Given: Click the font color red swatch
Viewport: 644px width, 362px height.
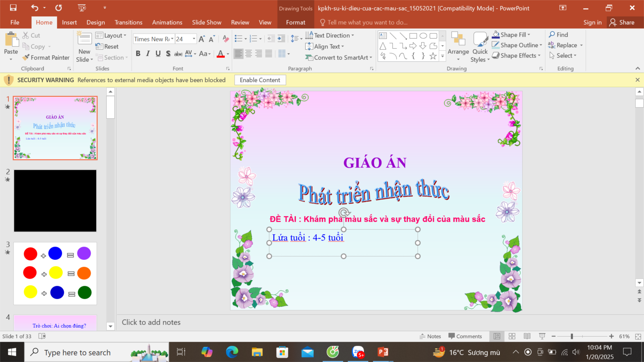Looking at the screenshot, I should (x=220, y=54).
